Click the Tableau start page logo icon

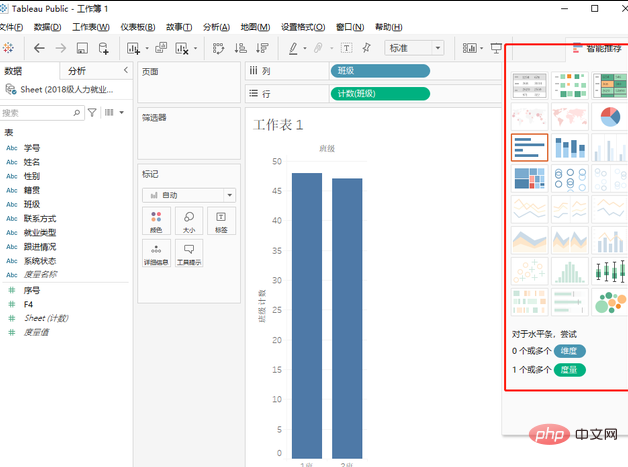point(8,48)
